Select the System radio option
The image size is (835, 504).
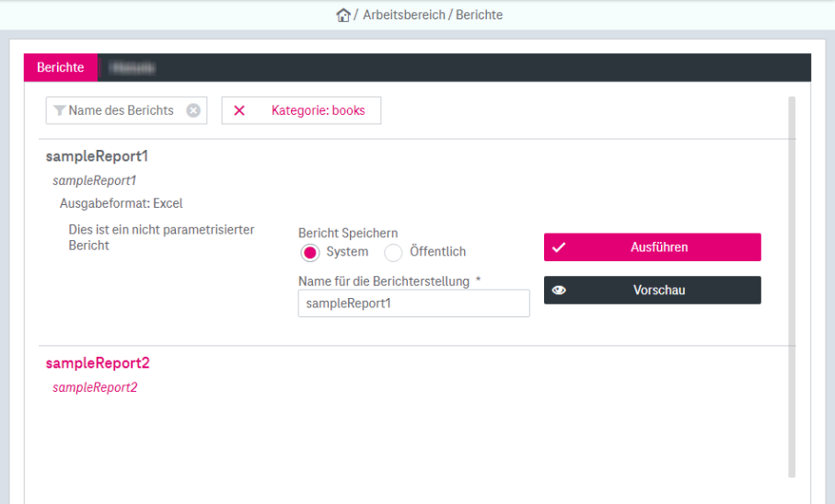tap(310, 252)
